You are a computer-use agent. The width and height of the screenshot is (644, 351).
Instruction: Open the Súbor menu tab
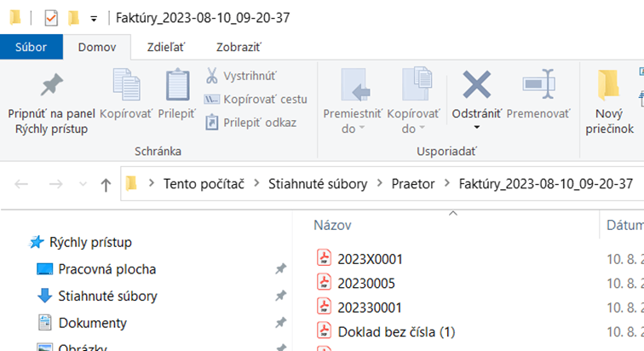click(x=31, y=48)
